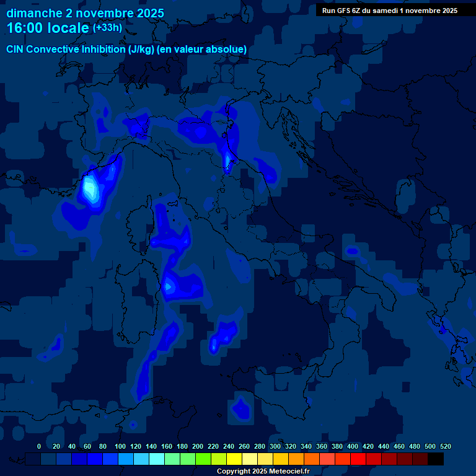Select the darkest navy swatch starting the legend

(x=33, y=459)
